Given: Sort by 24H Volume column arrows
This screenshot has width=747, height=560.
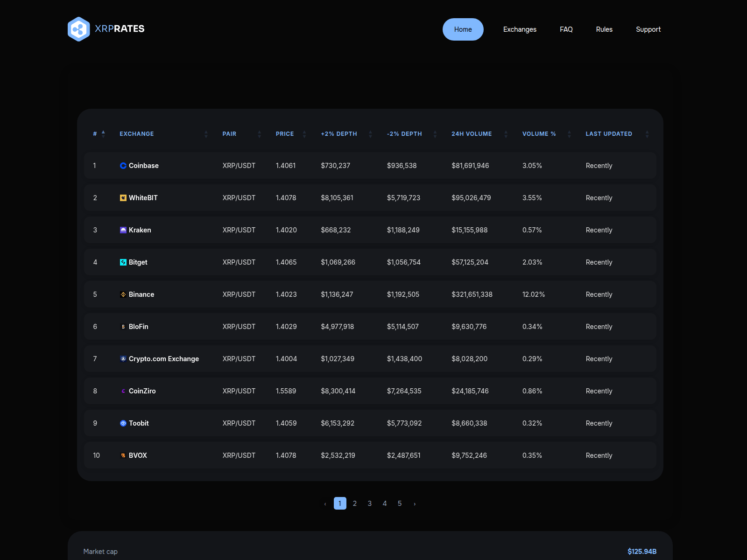Looking at the screenshot, I should pyautogui.click(x=506, y=134).
